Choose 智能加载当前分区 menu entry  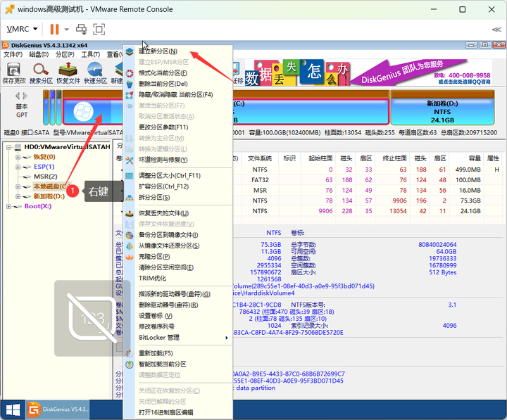point(178,364)
